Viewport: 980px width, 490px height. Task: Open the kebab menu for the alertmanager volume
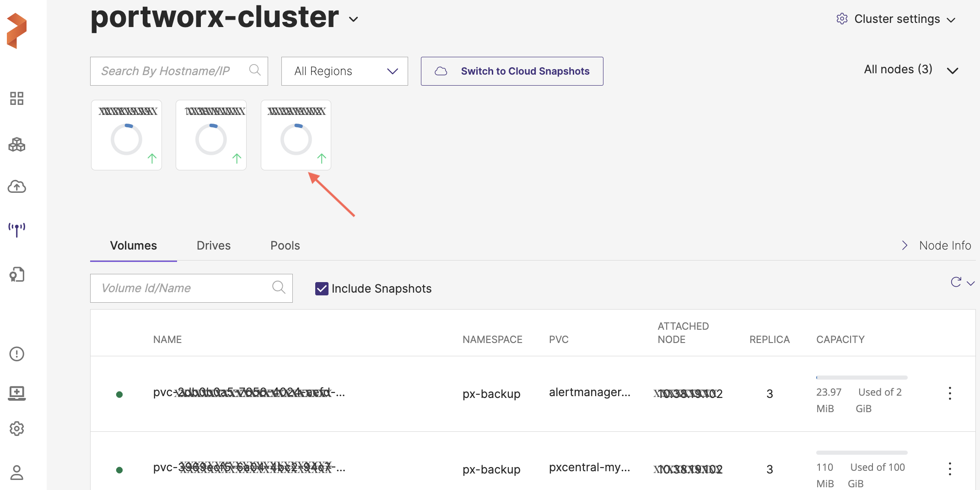click(x=950, y=393)
